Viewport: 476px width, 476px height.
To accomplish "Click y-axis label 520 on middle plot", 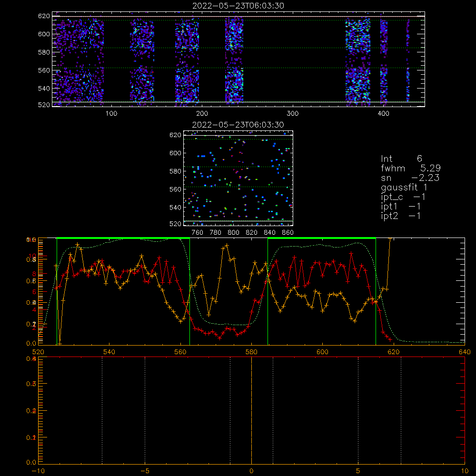I will [176, 224].
